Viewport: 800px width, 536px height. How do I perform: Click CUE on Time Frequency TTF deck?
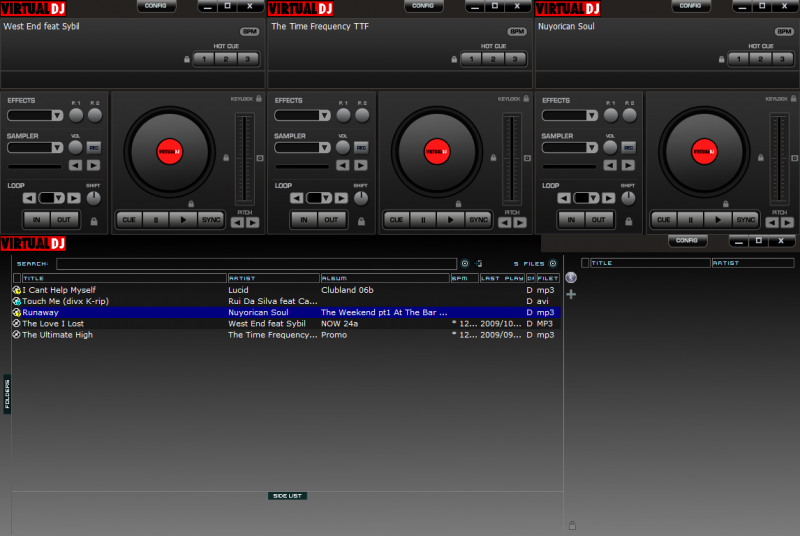[x=396, y=220]
